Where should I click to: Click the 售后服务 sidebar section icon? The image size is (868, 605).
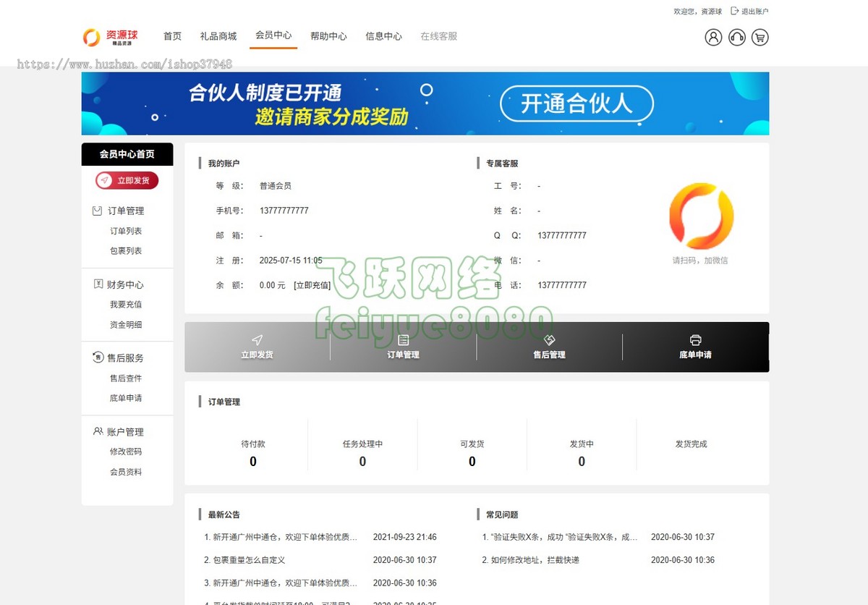(x=98, y=357)
